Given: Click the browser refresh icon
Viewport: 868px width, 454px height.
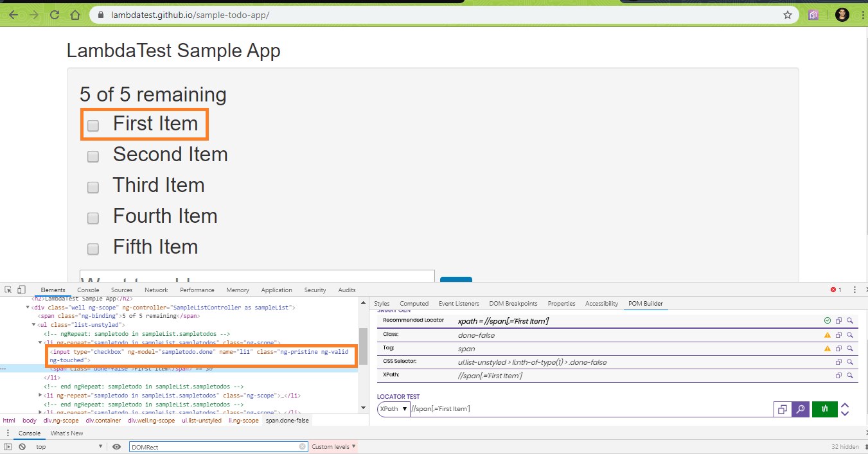Looking at the screenshot, I should click(55, 14).
